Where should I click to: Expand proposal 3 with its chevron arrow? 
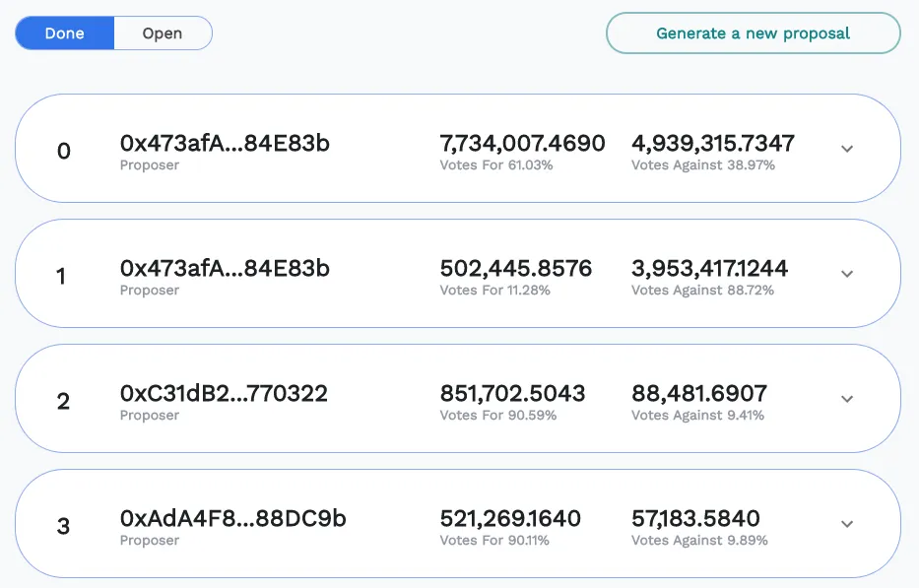[x=846, y=524]
